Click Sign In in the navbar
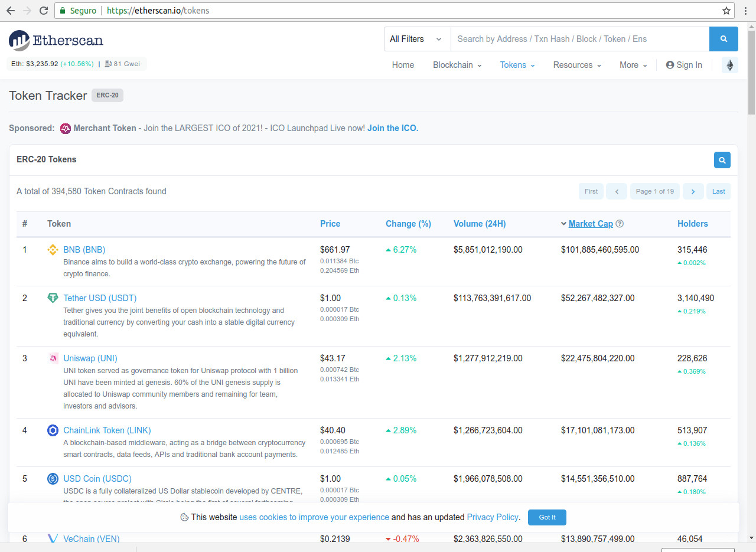The width and height of the screenshot is (756, 552). point(684,65)
